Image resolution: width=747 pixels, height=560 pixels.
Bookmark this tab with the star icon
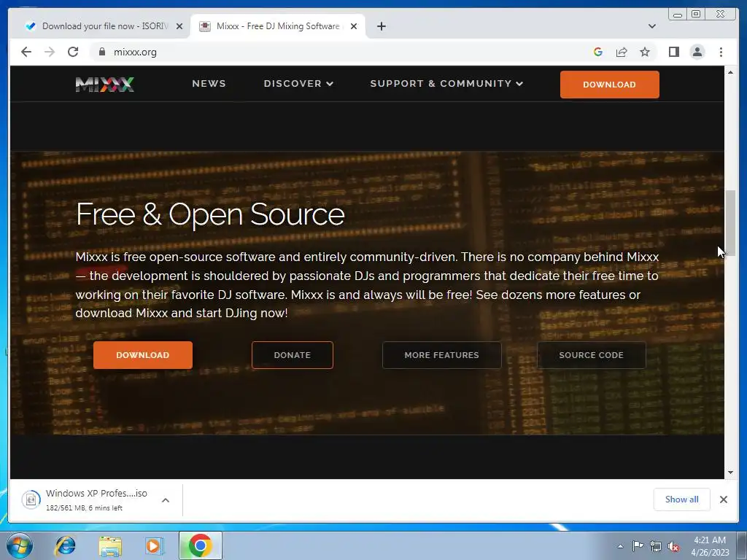(645, 52)
